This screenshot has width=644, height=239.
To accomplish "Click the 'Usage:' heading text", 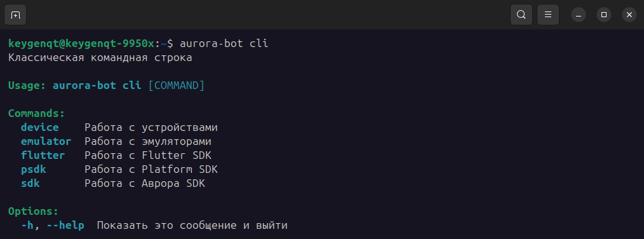I will [27, 86].
